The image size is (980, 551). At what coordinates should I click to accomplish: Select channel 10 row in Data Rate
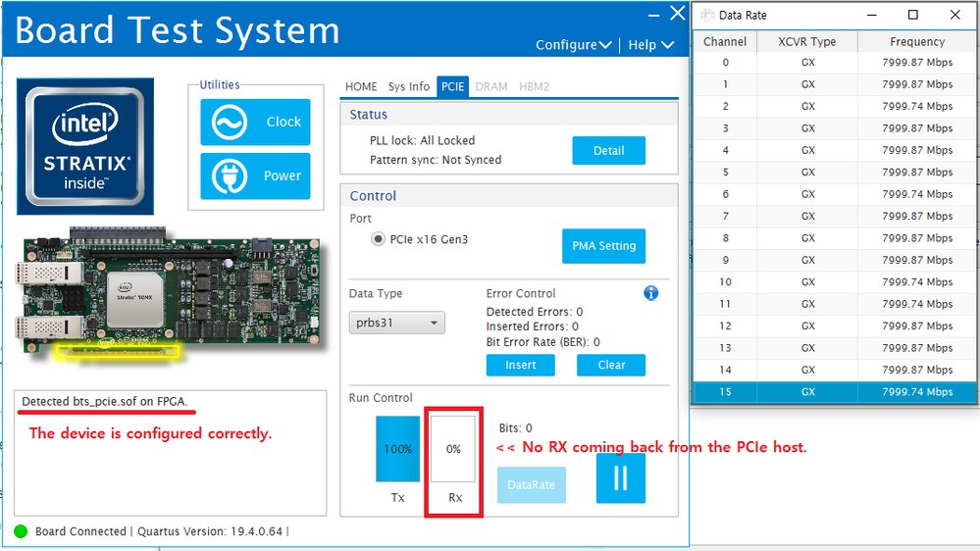(x=835, y=281)
